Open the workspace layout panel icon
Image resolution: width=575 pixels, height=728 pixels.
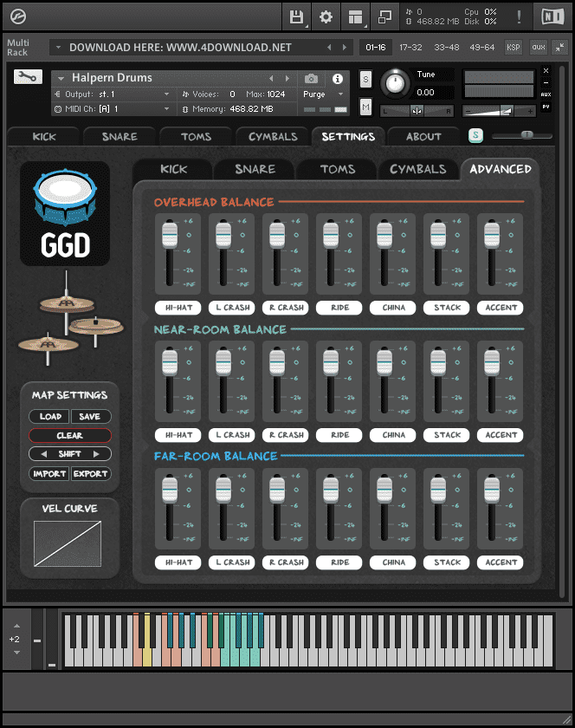point(356,17)
